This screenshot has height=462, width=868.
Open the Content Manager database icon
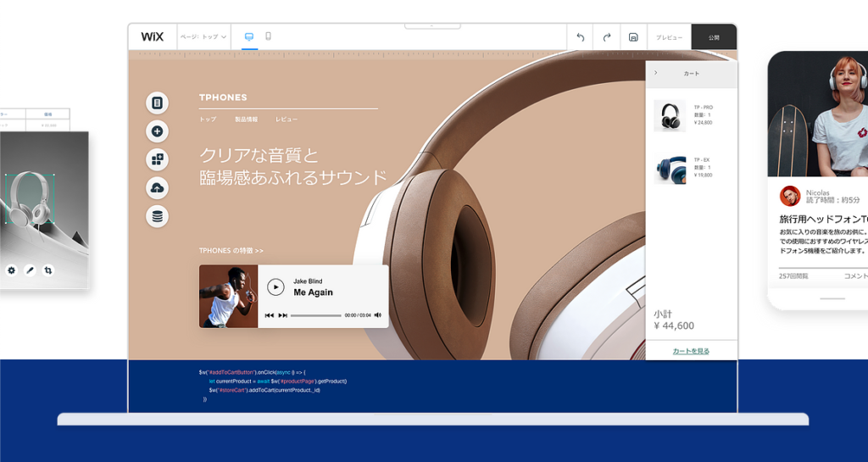click(x=157, y=216)
